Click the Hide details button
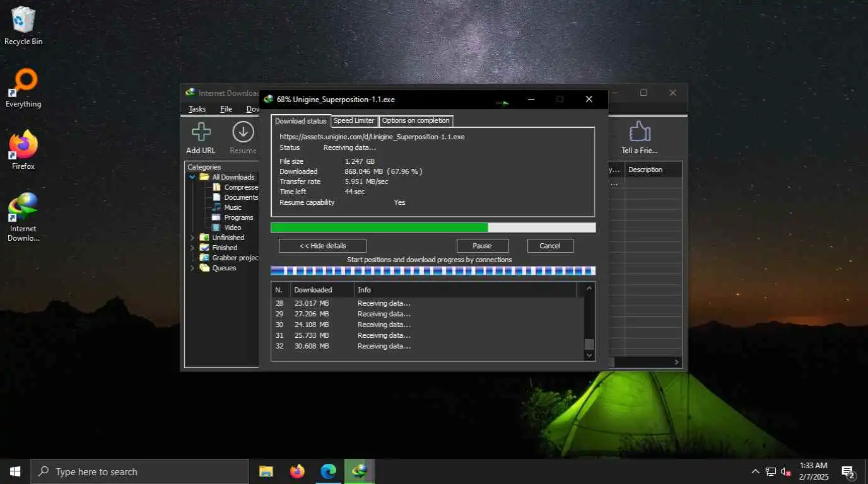Image resolution: width=868 pixels, height=484 pixels. coord(322,246)
